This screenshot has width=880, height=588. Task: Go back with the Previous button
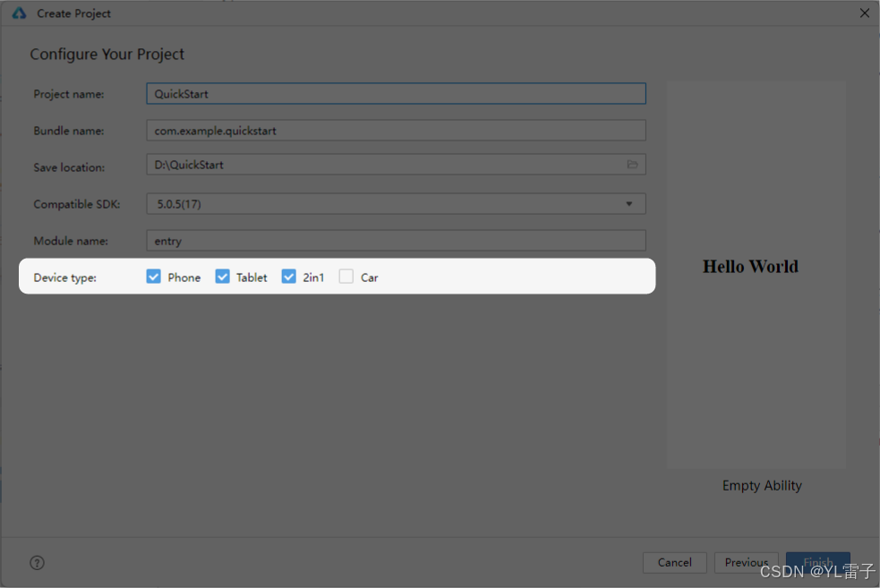click(747, 562)
